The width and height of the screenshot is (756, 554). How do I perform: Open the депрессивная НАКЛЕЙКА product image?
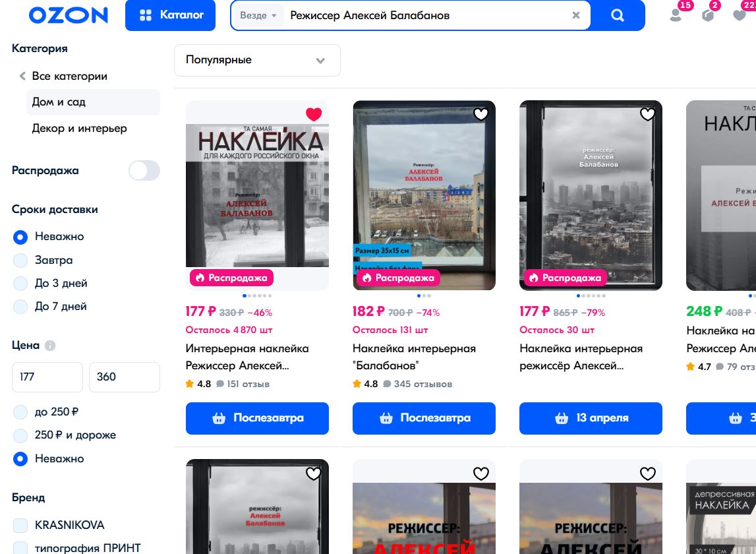coord(721,518)
